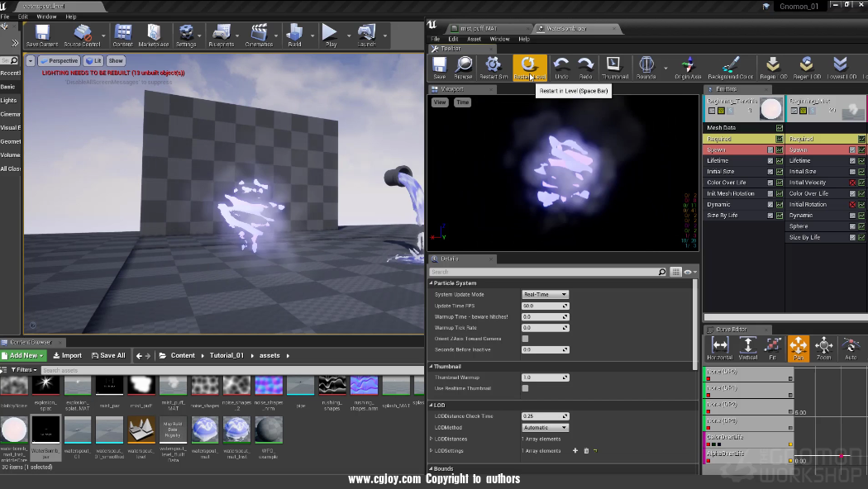Enable Use Realtime Thumbnail checkbox
The image size is (868, 489).
click(x=525, y=388)
